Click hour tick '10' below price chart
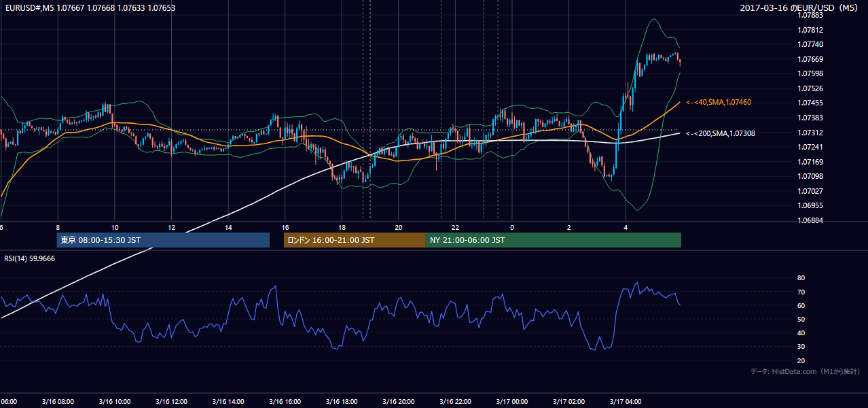This screenshot has width=868, height=408. 115,227
